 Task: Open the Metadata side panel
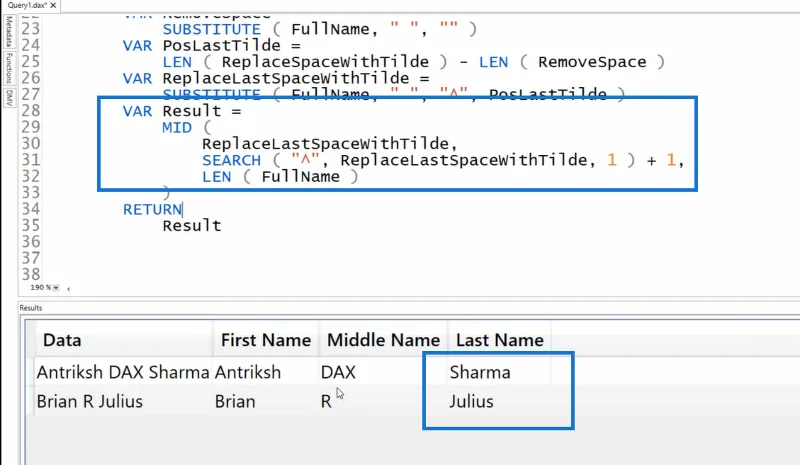click(9, 31)
